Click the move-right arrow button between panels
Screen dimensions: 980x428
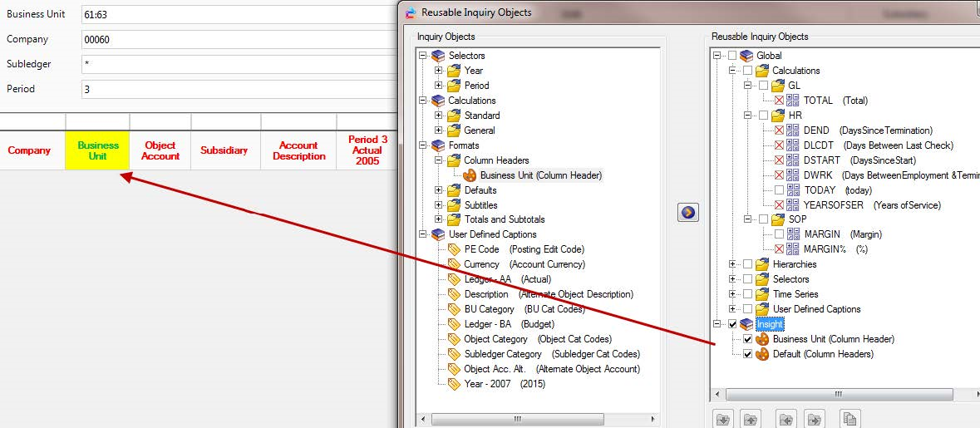(x=688, y=213)
